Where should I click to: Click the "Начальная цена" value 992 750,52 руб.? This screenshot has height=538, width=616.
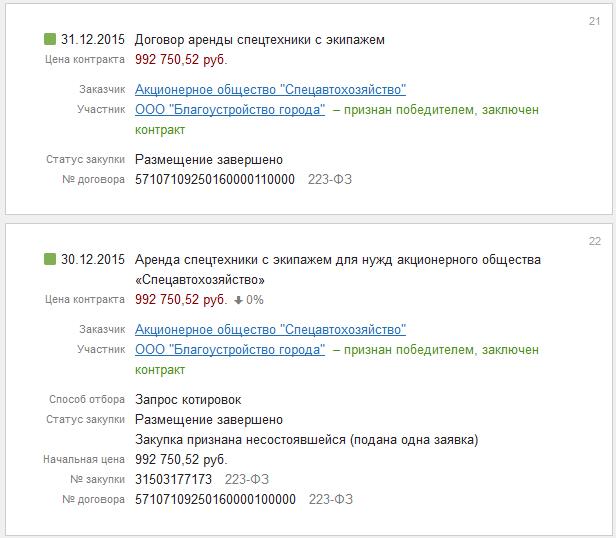point(181,460)
